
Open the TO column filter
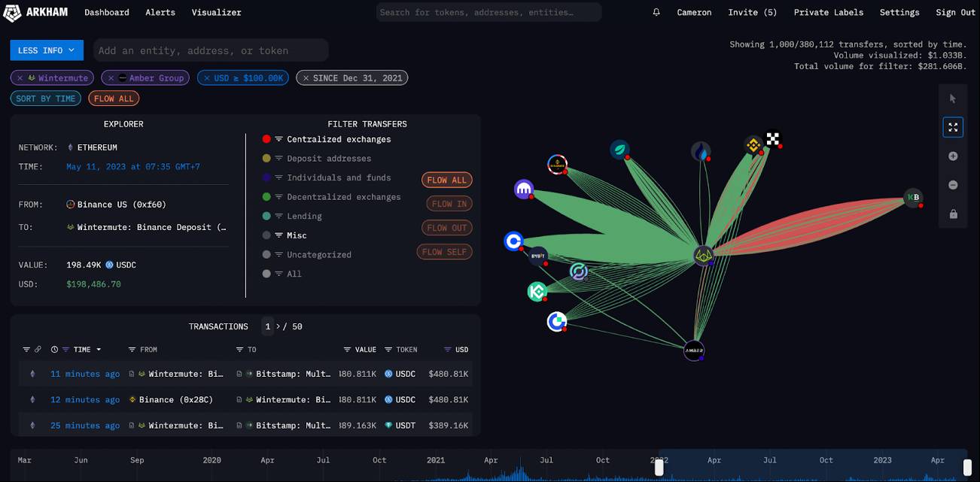(240, 350)
